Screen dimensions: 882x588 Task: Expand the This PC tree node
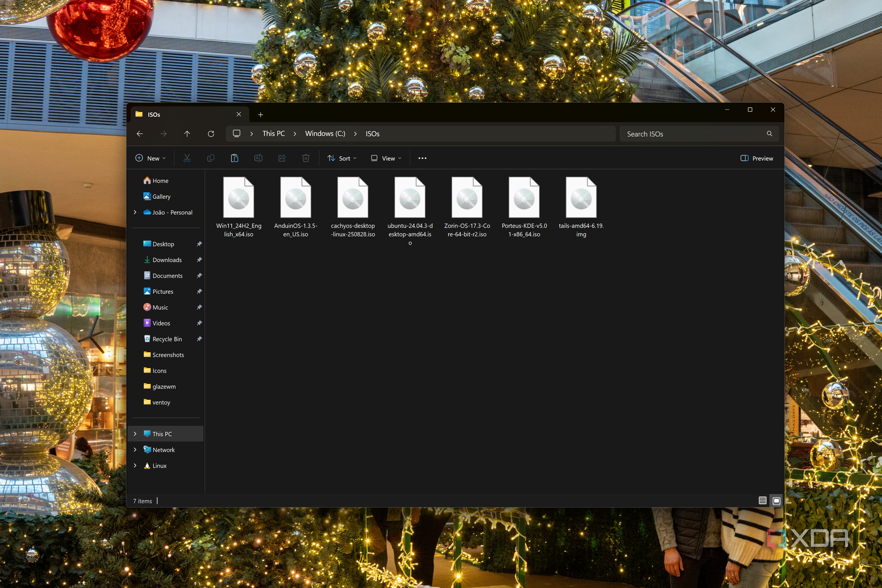(135, 434)
